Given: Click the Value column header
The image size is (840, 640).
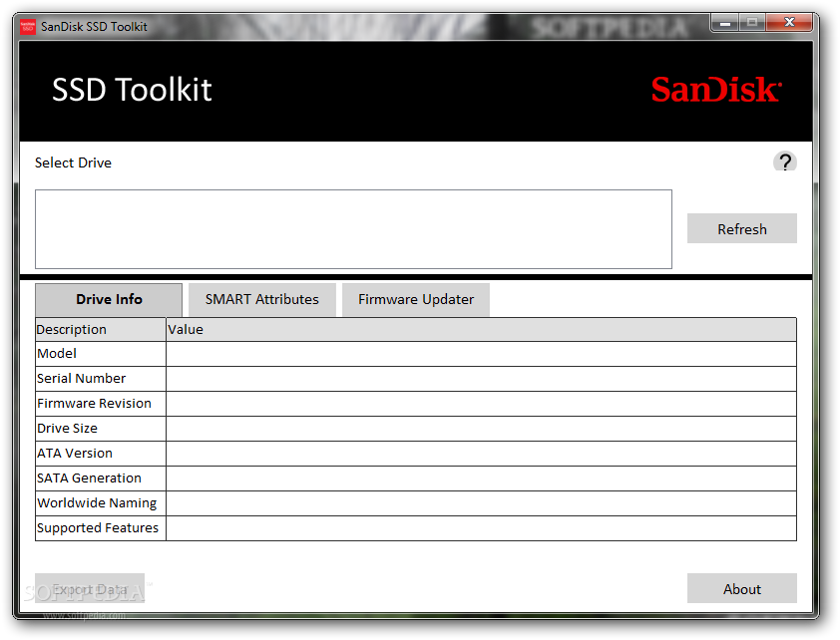Looking at the screenshot, I should point(481,330).
